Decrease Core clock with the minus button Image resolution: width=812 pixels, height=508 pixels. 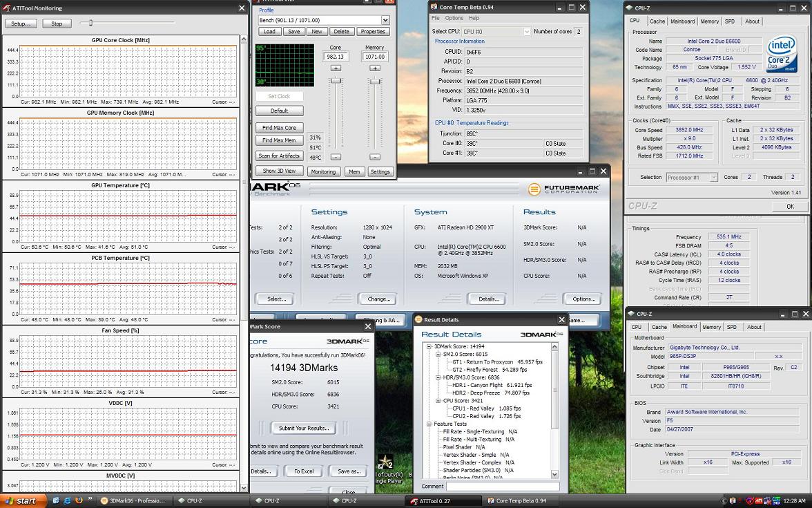(336, 157)
